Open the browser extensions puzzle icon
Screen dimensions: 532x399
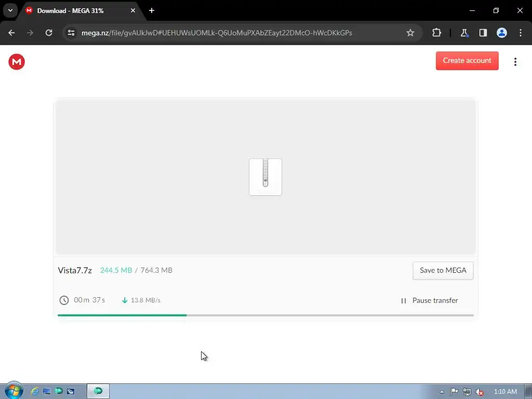click(436, 33)
